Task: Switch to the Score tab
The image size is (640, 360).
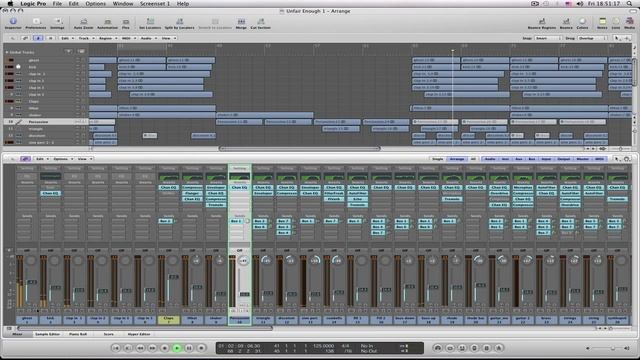Action: pos(109,334)
